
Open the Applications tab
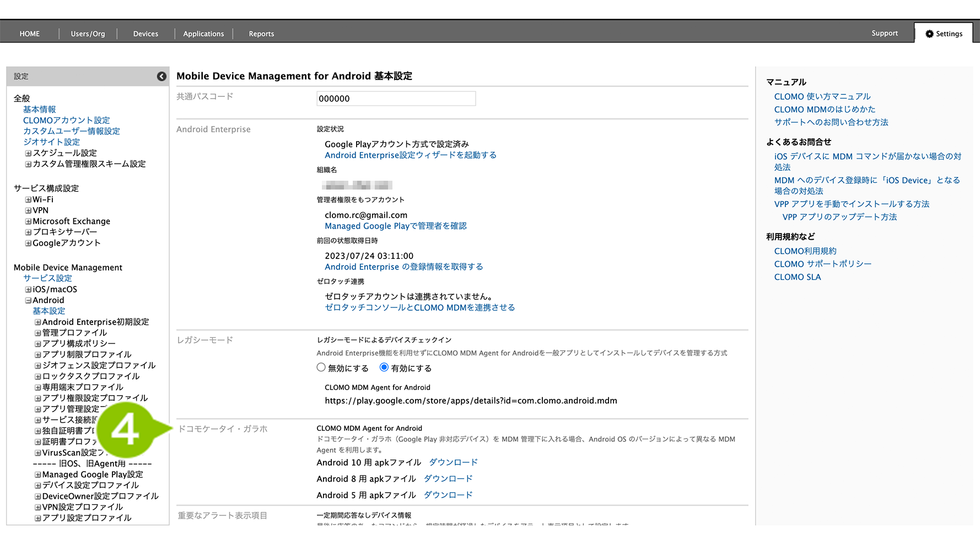(203, 34)
